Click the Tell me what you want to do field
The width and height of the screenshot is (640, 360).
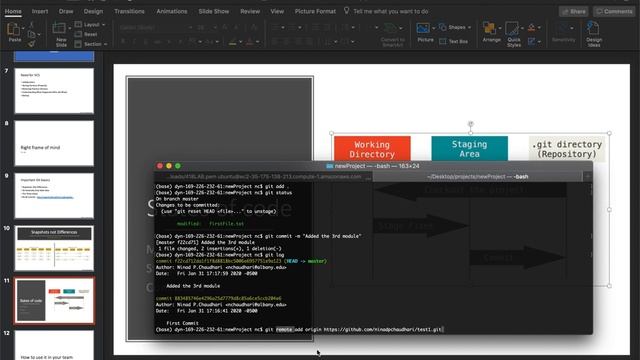[391, 11]
